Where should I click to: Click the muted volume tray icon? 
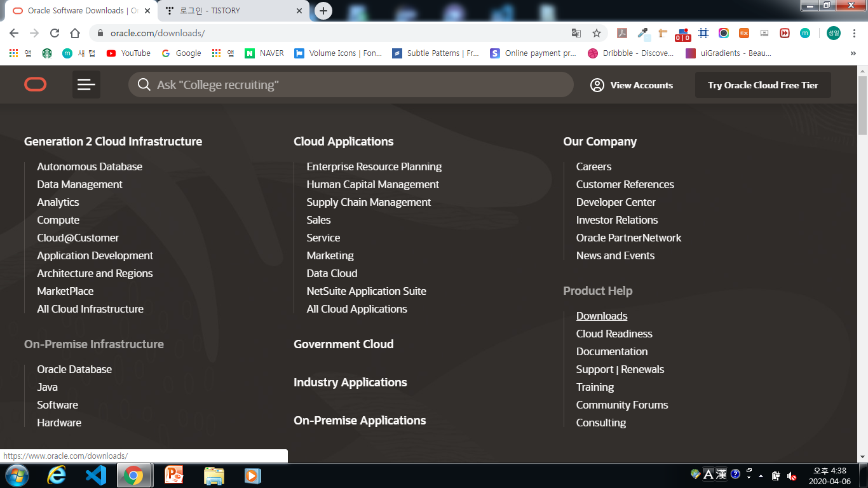pyautogui.click(x=792, y=475)
